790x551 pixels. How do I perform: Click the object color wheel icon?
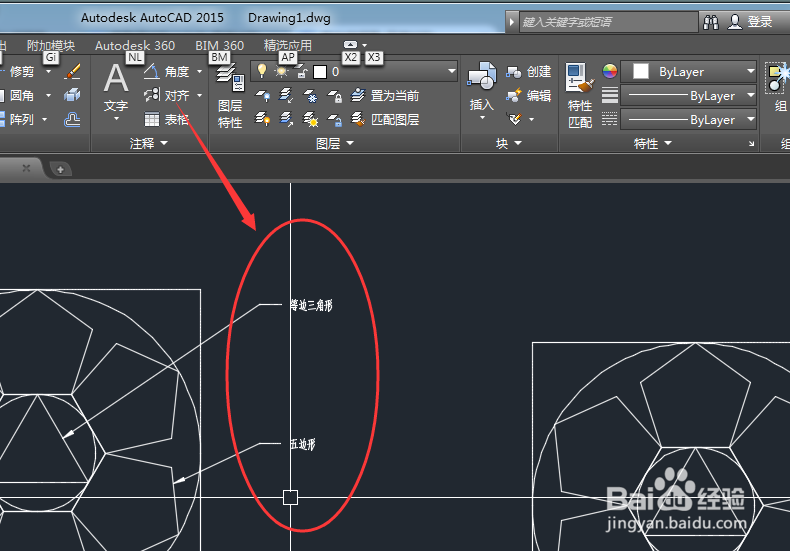pyautogui.click(x=610, y=72)
